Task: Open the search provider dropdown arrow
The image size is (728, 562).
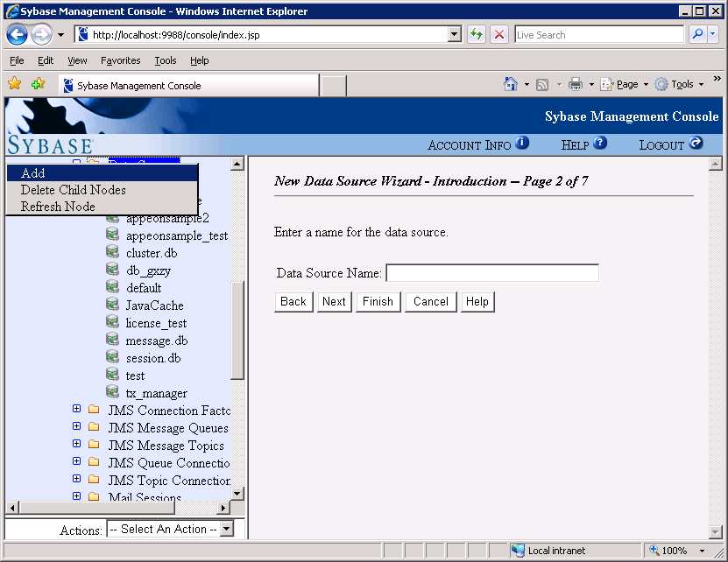Action: [713, 34]
